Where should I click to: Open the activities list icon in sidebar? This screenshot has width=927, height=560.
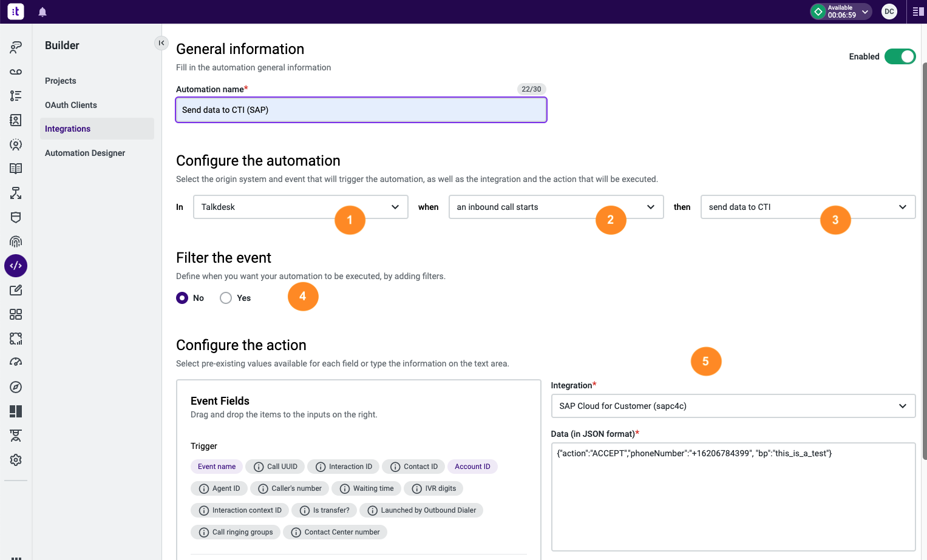tap(16, 96)
